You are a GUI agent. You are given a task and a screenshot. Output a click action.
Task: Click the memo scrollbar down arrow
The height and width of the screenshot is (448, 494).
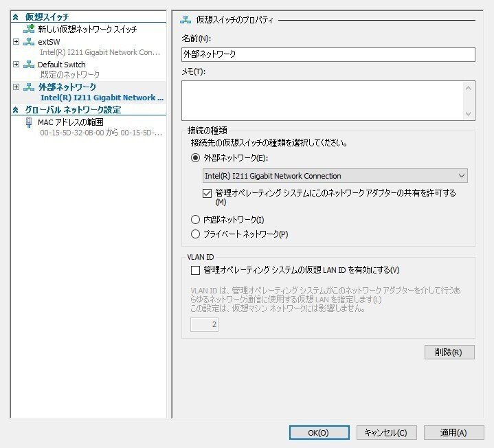click(x=468, y=114)
